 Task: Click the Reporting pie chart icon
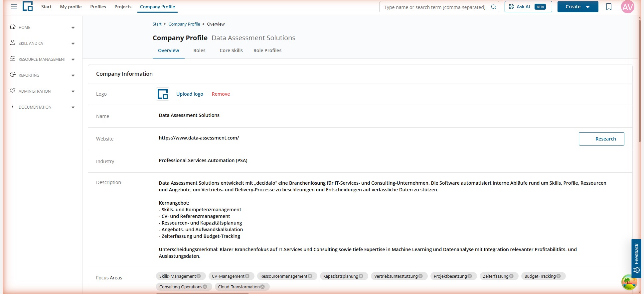click(x=13, y=74)
